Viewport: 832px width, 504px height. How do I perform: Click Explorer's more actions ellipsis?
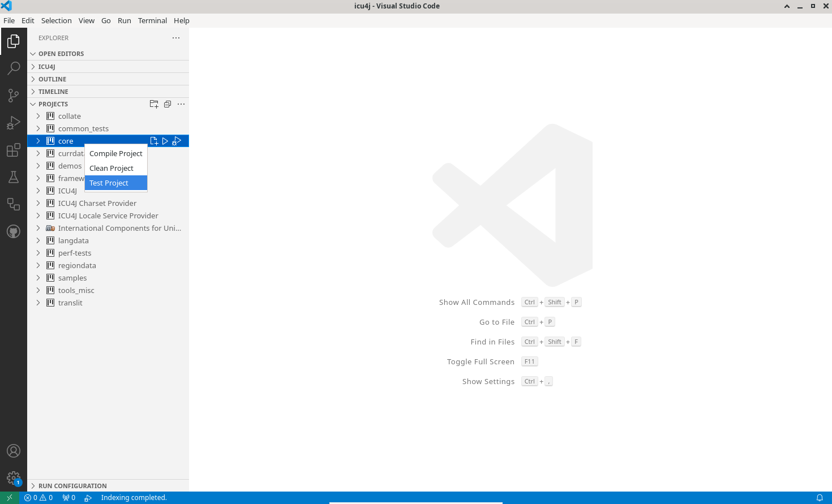tap(176, 38)
